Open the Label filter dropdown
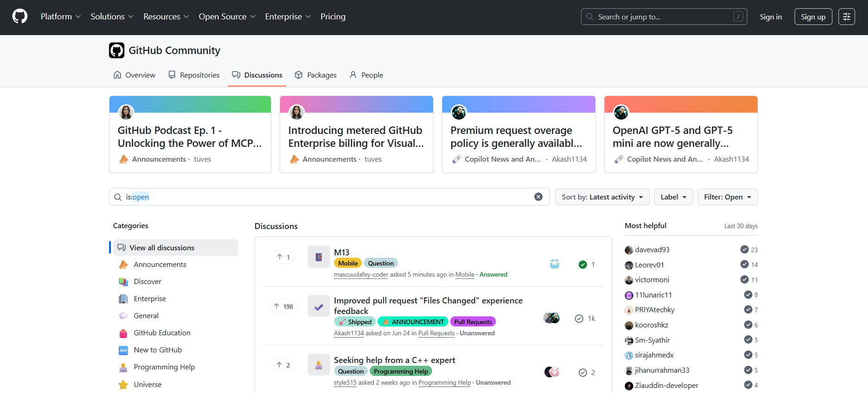Screen dimensions: 868x393 pos(673,197)
